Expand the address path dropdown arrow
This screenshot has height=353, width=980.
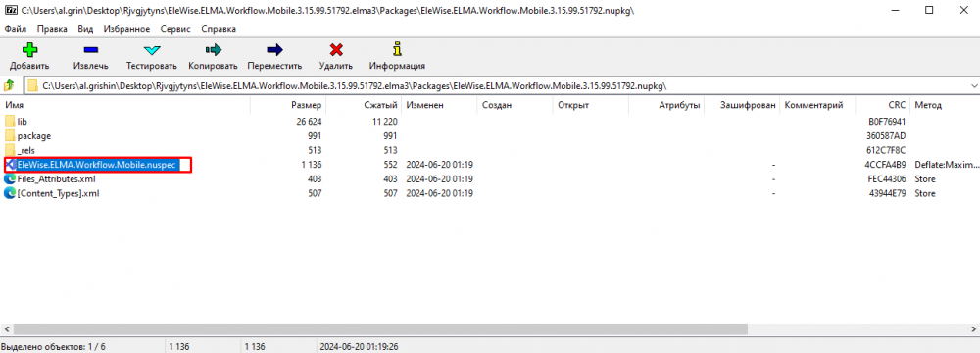[x=974, y=85]
